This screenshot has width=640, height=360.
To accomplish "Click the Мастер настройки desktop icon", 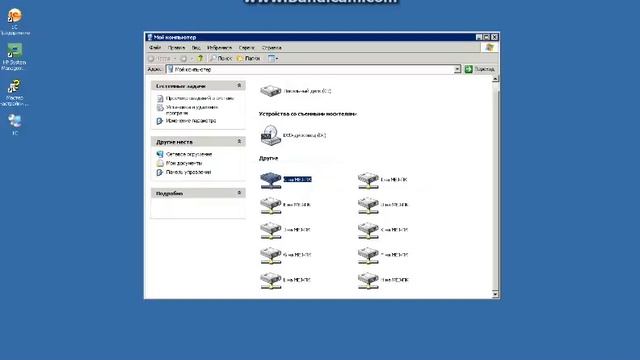I will tap(15, 86).
